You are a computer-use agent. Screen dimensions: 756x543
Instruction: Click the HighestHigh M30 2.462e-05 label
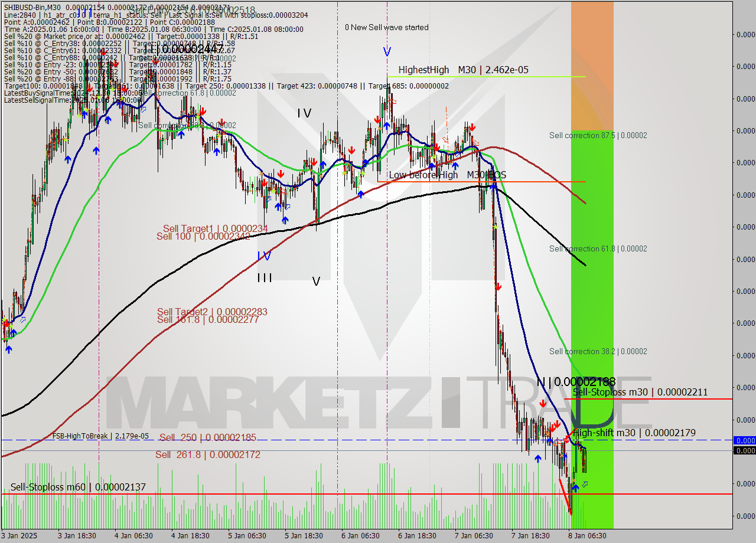[463, 70]
